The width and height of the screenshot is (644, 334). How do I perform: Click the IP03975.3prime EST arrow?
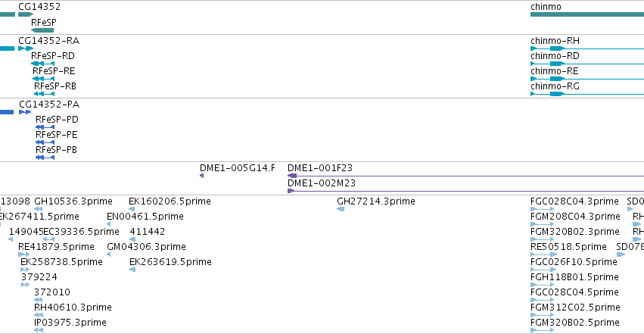tap(39, 330)
